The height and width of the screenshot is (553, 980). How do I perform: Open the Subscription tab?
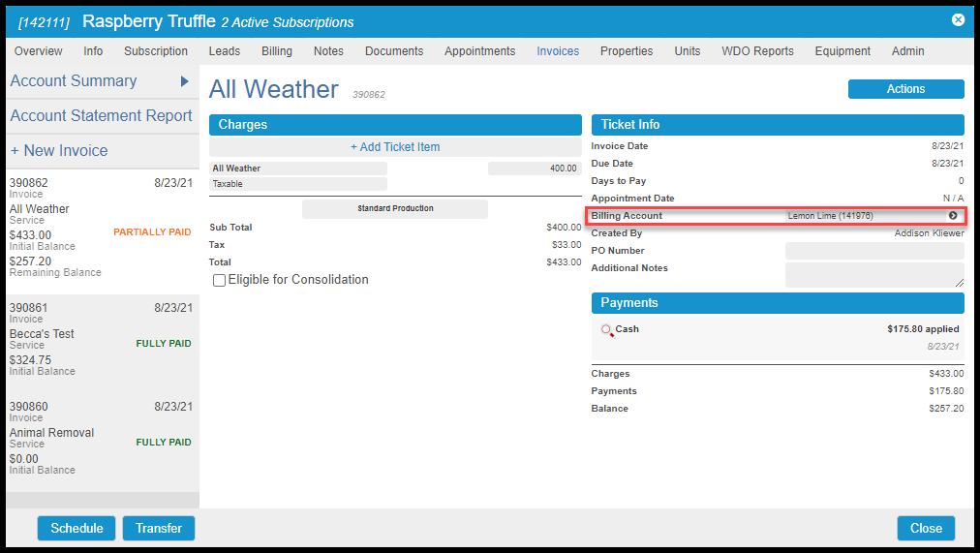(156, 51)
